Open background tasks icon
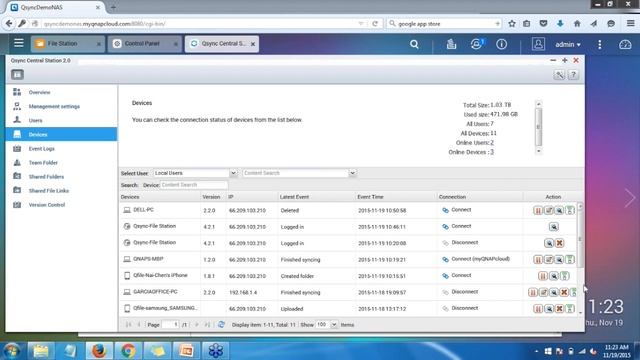640x360 pixels. coord(451,44)
